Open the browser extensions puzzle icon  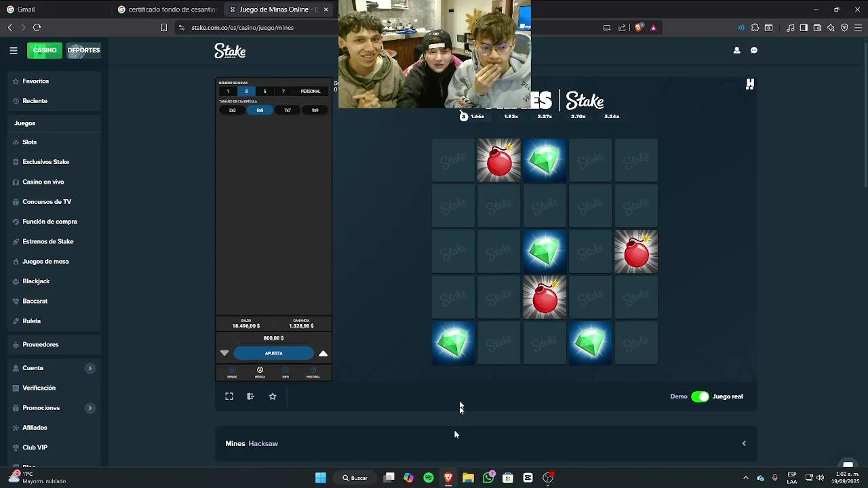tap(755, 28)
